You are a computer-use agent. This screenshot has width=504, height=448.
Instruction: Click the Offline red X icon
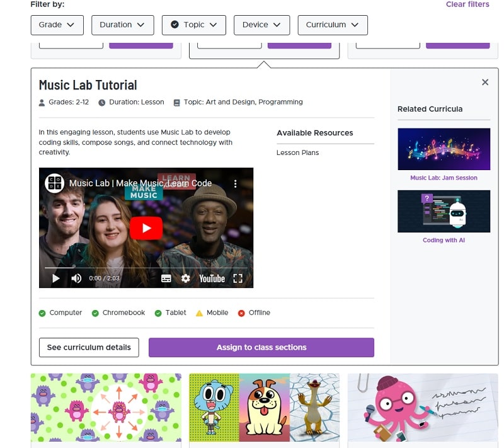point(241,313)
